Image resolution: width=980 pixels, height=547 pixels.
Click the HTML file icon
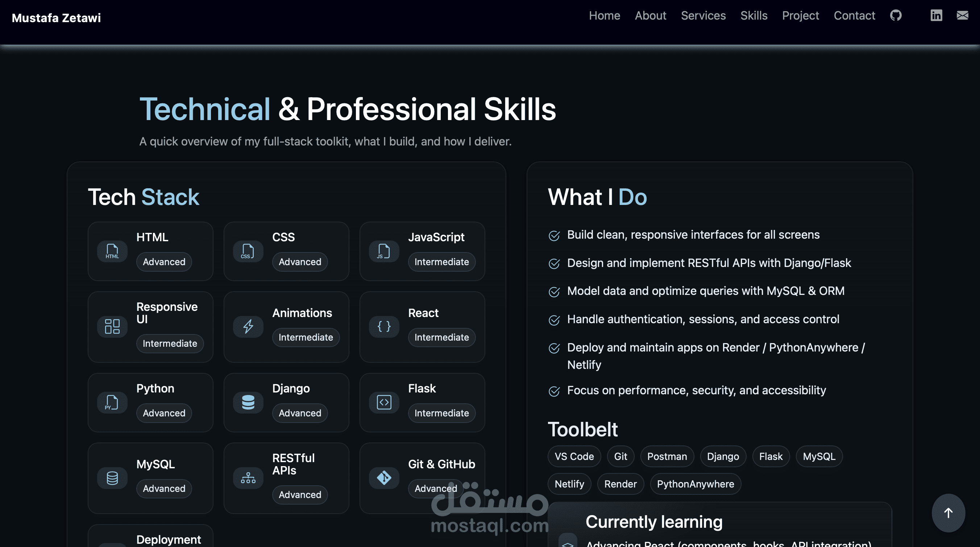112,251
